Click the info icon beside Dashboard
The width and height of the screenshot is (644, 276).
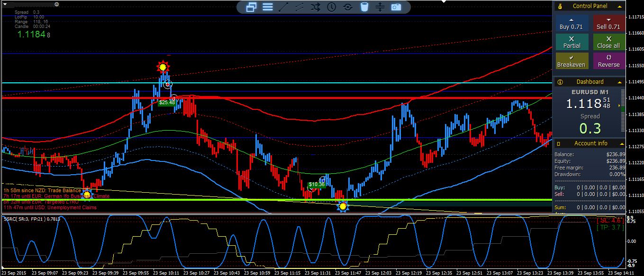tap(560, 82)
